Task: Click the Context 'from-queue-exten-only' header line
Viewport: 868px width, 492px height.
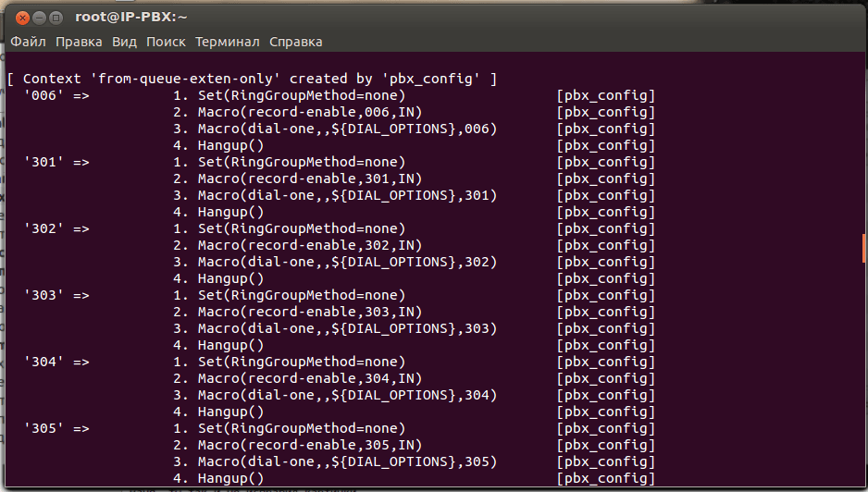Action: coord(252,80)
